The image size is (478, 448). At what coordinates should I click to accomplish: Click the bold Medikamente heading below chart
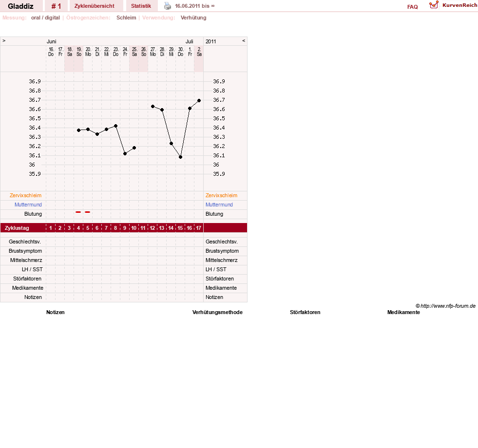403,312
